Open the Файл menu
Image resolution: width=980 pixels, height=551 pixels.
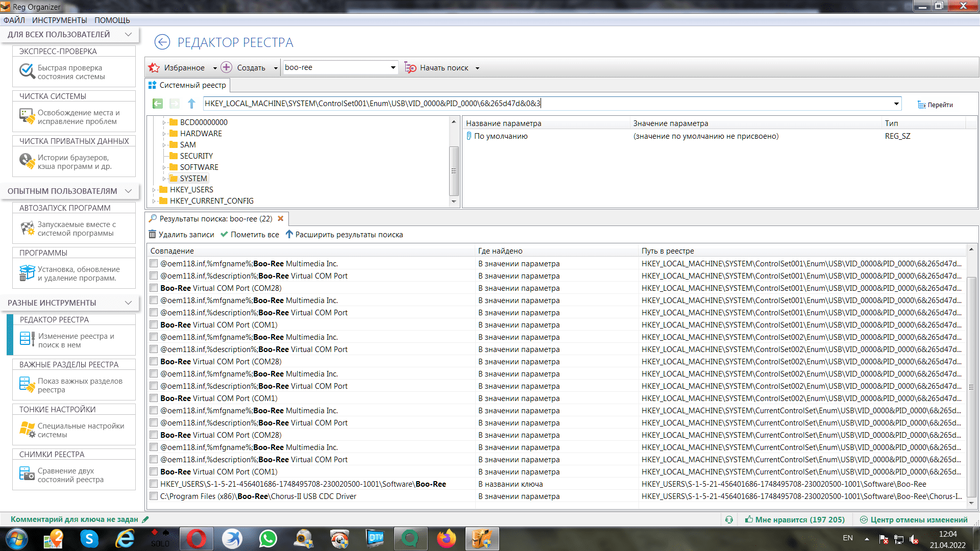pyautogui.click(x=14, y=20)
